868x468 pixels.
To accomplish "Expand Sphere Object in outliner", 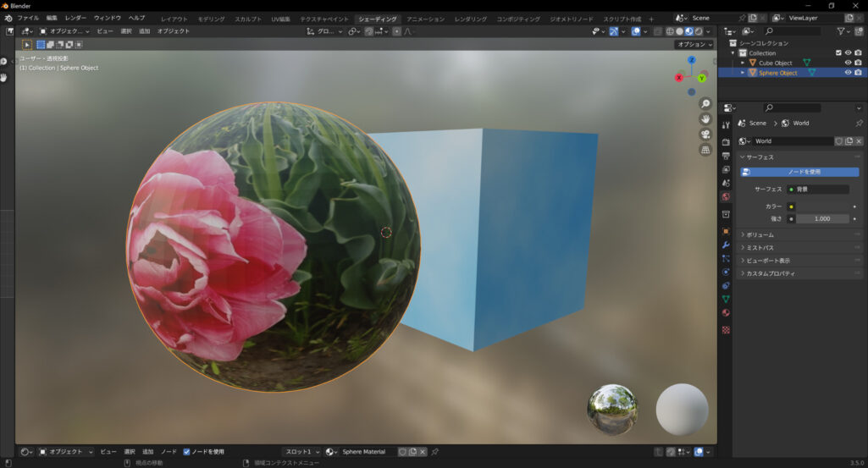I will click(x=743, y=73).
